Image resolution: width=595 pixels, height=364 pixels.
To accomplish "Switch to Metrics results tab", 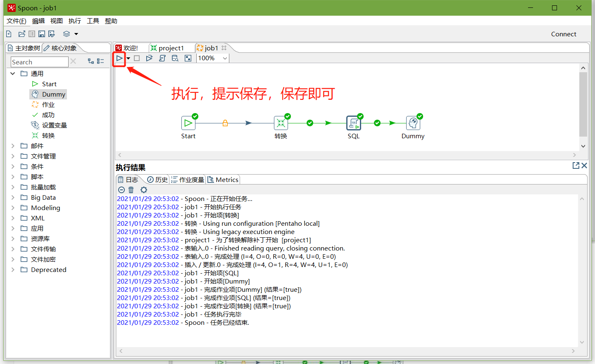I will tap(223, 180).
